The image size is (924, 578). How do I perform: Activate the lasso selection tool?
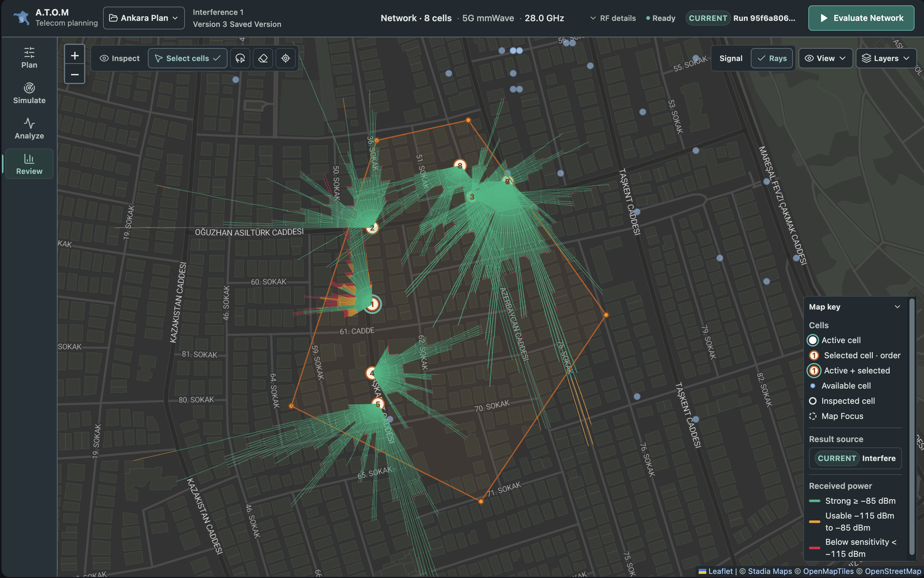[x=240, y=58]
